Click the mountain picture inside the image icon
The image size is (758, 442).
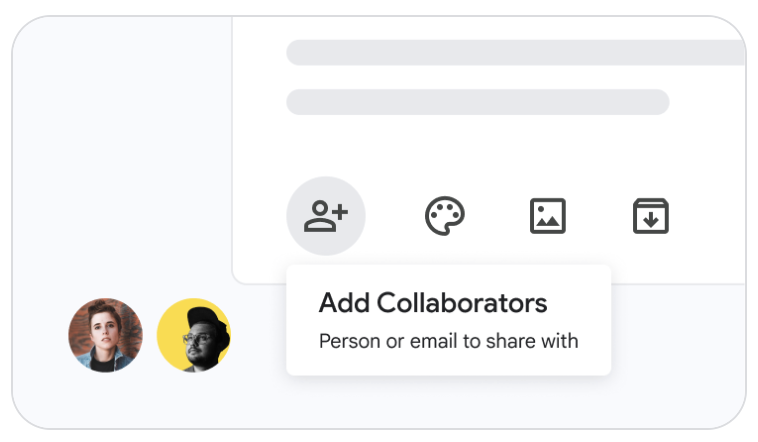(548, 220)
